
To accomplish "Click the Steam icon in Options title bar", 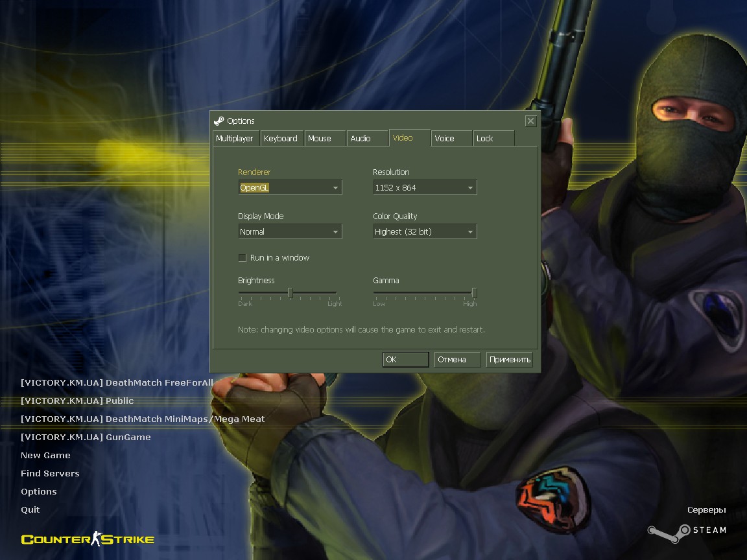I will pos(219,121).
